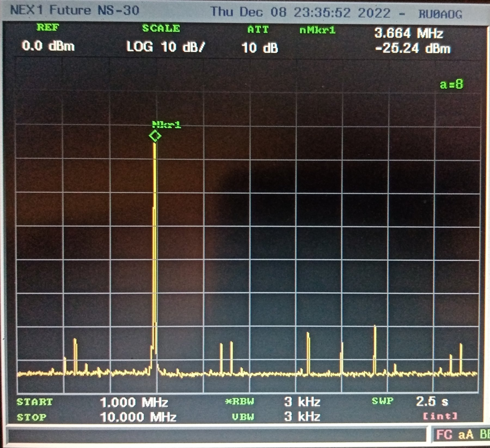The width and height of the screenshot is (490, 448).
Task: Select the ATT label
Action: [x=258, y=29]
